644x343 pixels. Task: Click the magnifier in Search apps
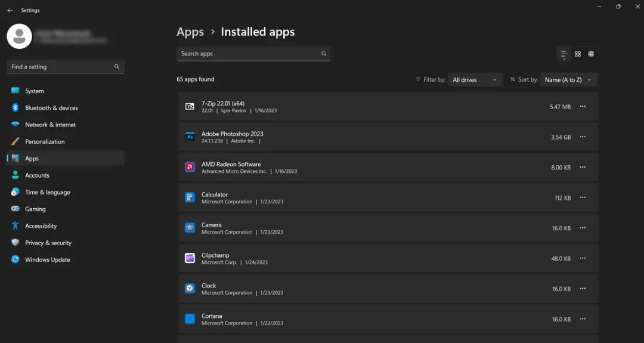coord(324,54)
